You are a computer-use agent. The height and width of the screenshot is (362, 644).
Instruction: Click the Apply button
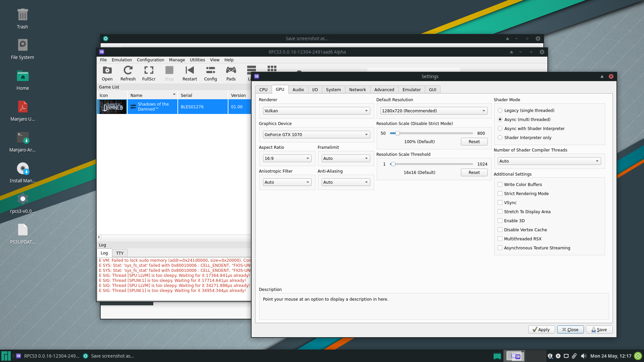pos(541,329)
